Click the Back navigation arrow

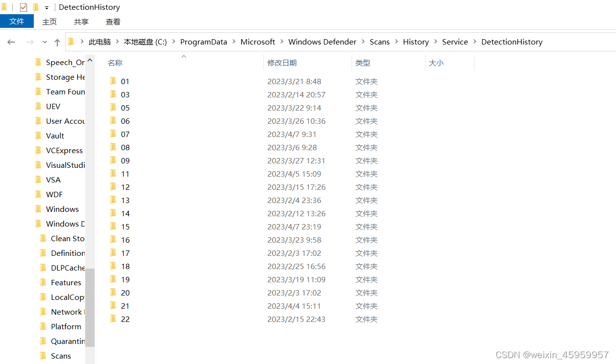tap(11, 42)
